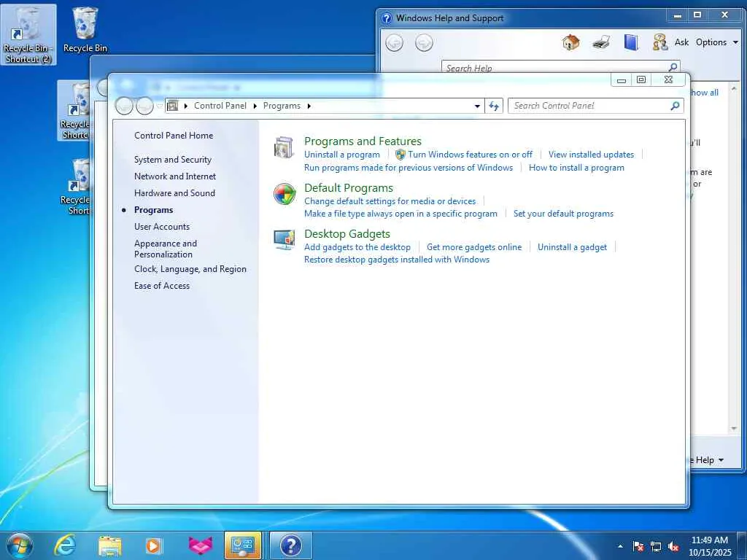Click the Action Center flag tray icon

point(638,547)
